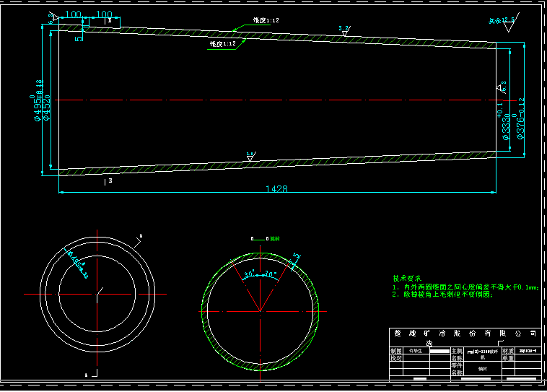Click the 材质 cell in title block
This screenshot has width=547, height=392.
point(507,350)
